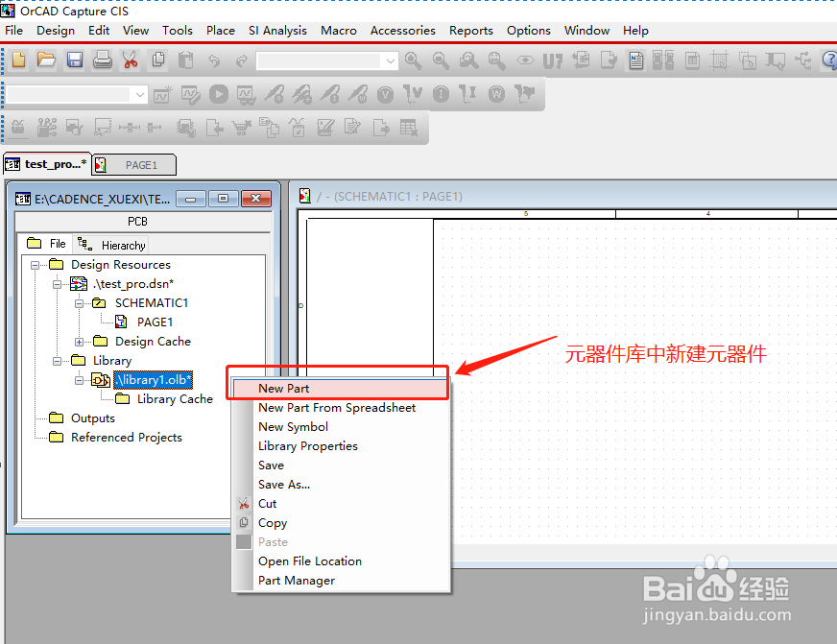Collapse the library1.olb tree node

(79, 380)
